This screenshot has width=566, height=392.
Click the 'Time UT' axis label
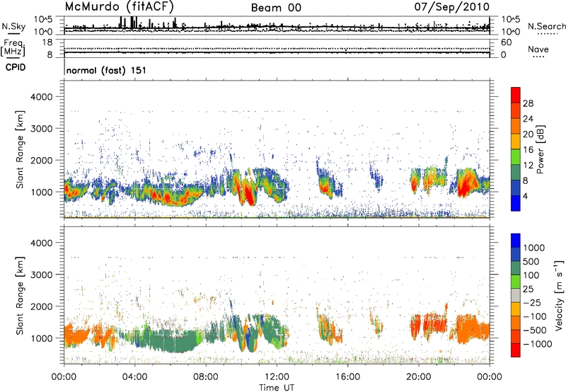click(x=277, y=388)
